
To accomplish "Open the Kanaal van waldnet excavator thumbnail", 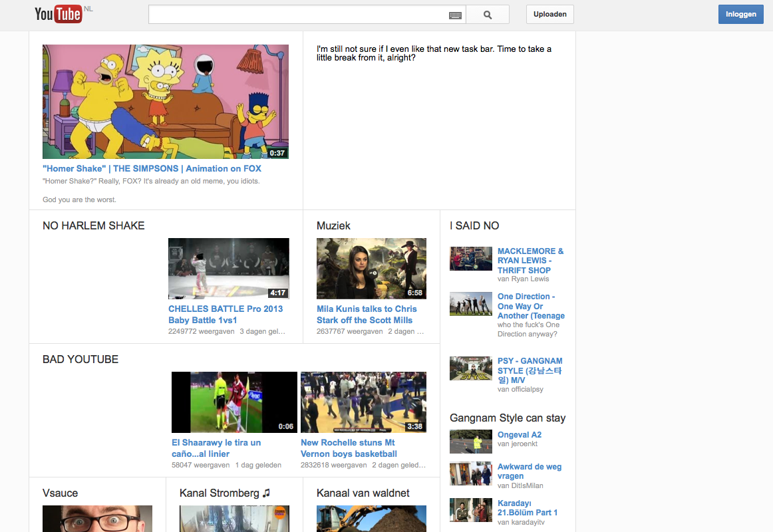I will pos(371,519).
